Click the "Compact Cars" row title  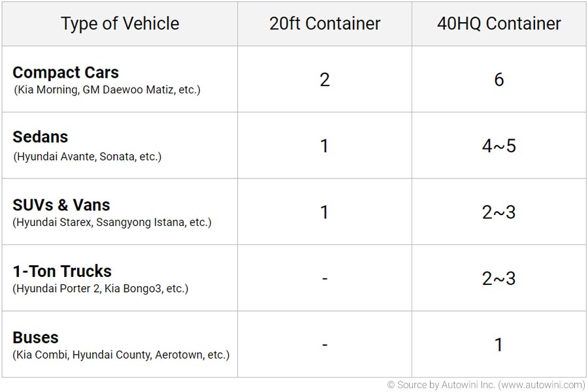pos(65,73)
